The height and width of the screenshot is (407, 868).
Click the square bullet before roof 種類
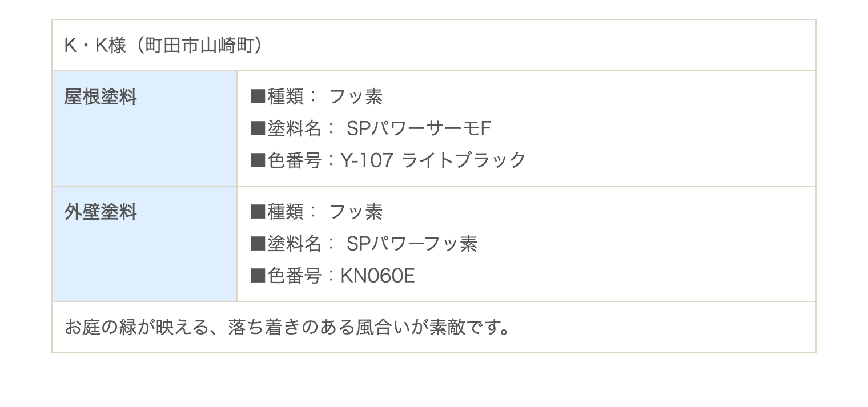259,97
